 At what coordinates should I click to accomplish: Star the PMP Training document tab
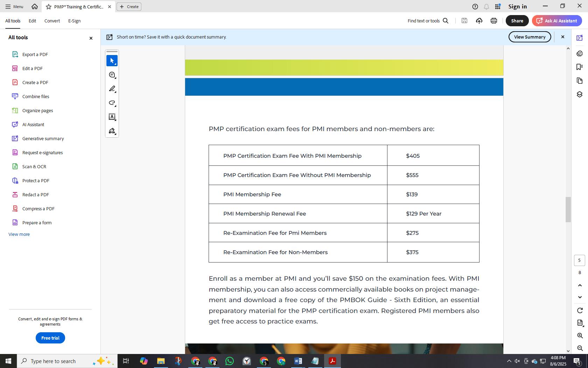49,7
